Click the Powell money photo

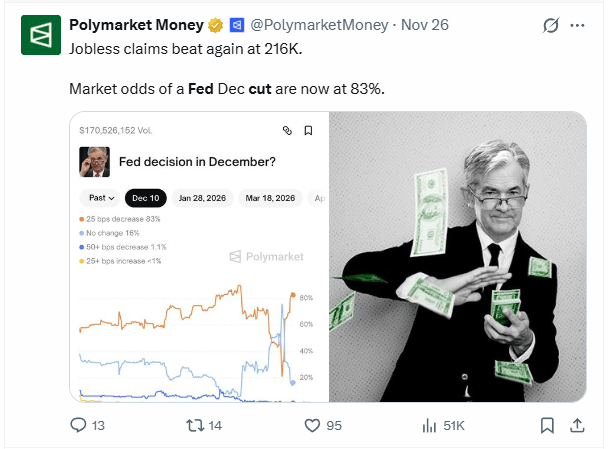458,257
